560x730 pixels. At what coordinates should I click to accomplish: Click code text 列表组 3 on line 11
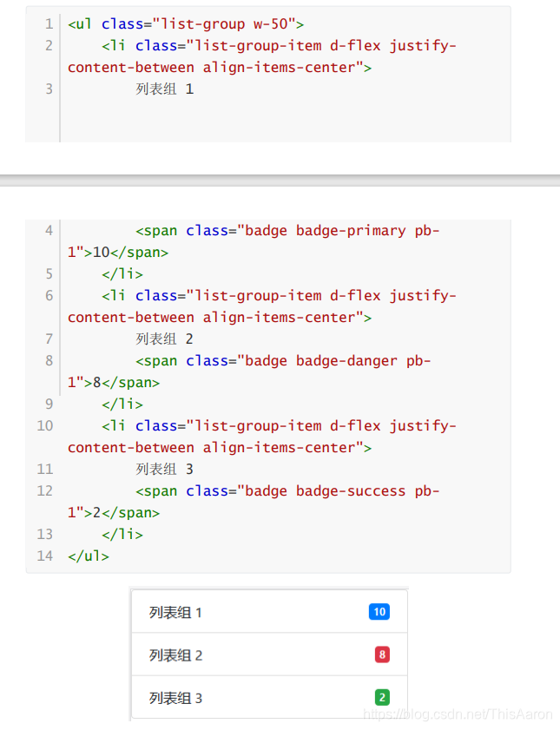click(165, 469)
